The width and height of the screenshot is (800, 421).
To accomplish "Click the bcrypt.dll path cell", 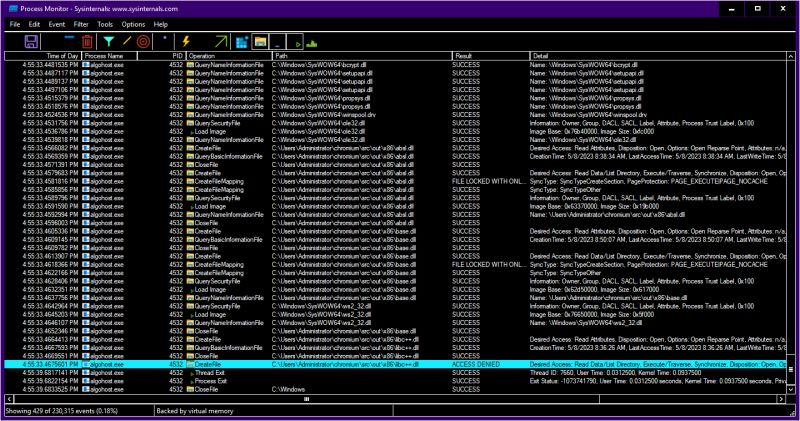I will coord(319,65).
